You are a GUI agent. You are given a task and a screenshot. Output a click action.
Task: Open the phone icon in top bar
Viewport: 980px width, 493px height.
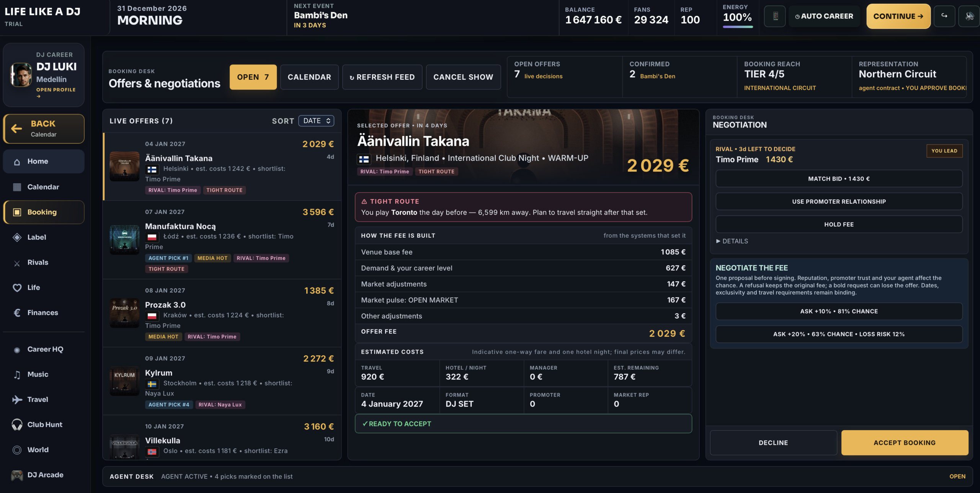[x=775, y=16]
